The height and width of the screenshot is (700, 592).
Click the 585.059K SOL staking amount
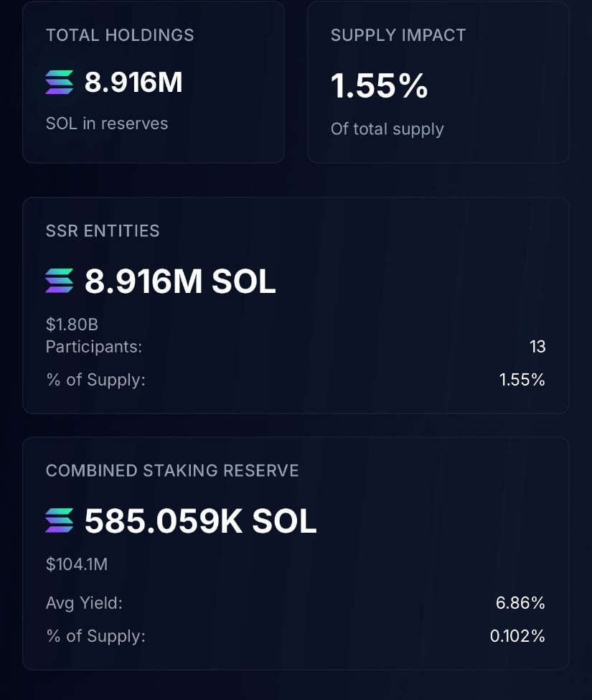[201, 521]
